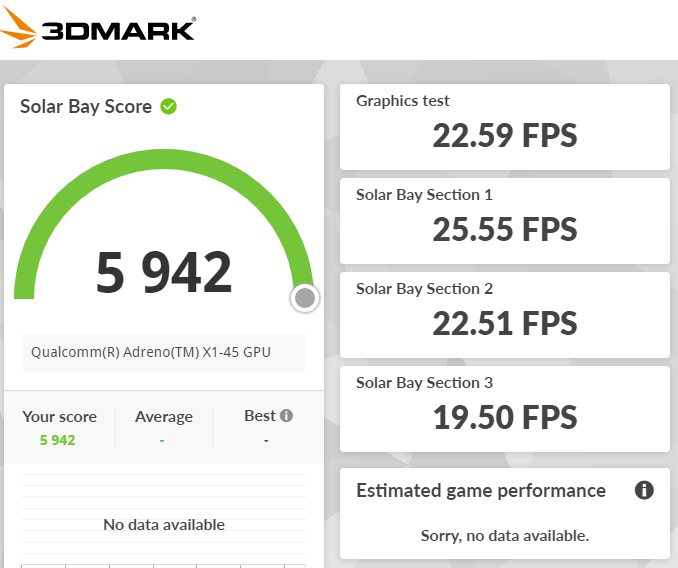Select the Solar Bay Score heading
This screenshot has width=678, height=568.
click(x=86, y=107)
